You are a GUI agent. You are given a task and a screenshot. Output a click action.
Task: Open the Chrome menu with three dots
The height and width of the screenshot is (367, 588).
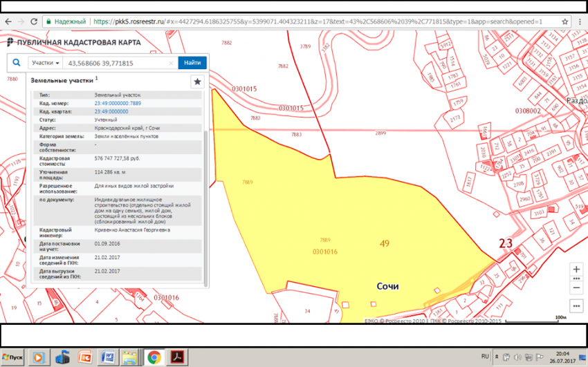580,21
